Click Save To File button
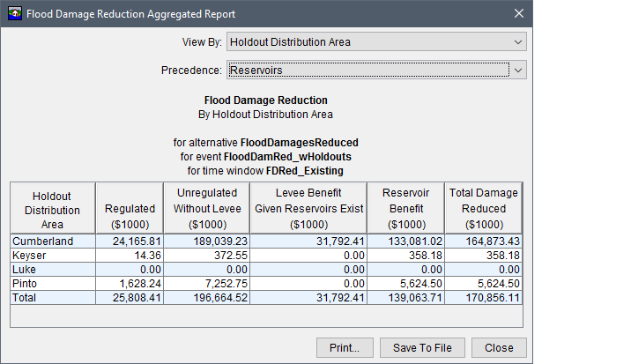 pyautogui.click(x=422, y=347)
